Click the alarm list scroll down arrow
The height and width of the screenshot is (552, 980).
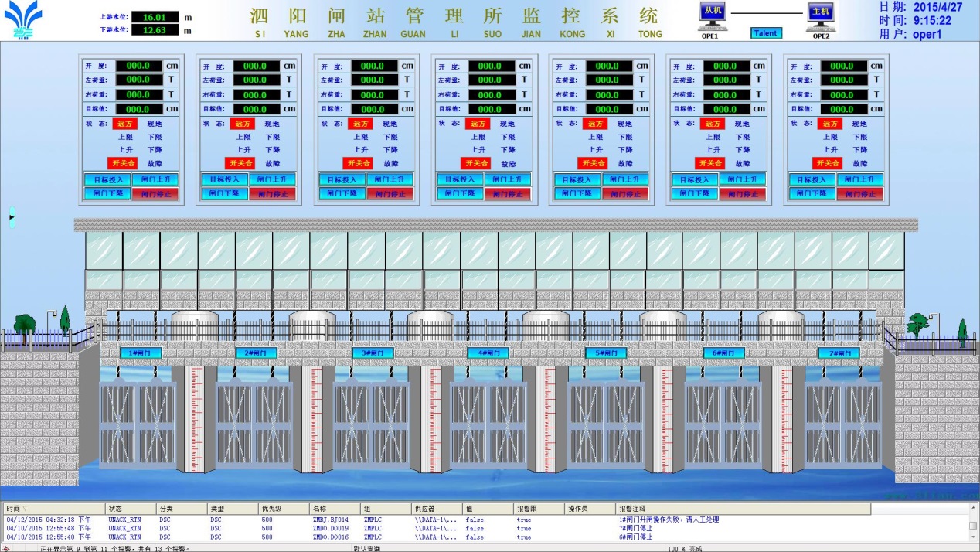[x=973, y=537]
